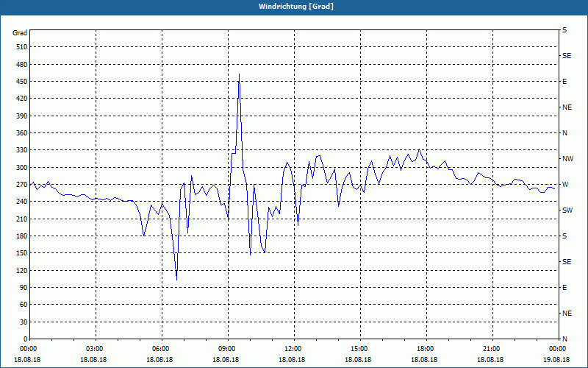Viewport: 588px width, 368px height.
Task: Select the 90 y-axis tick label
Action: point(24,288)
